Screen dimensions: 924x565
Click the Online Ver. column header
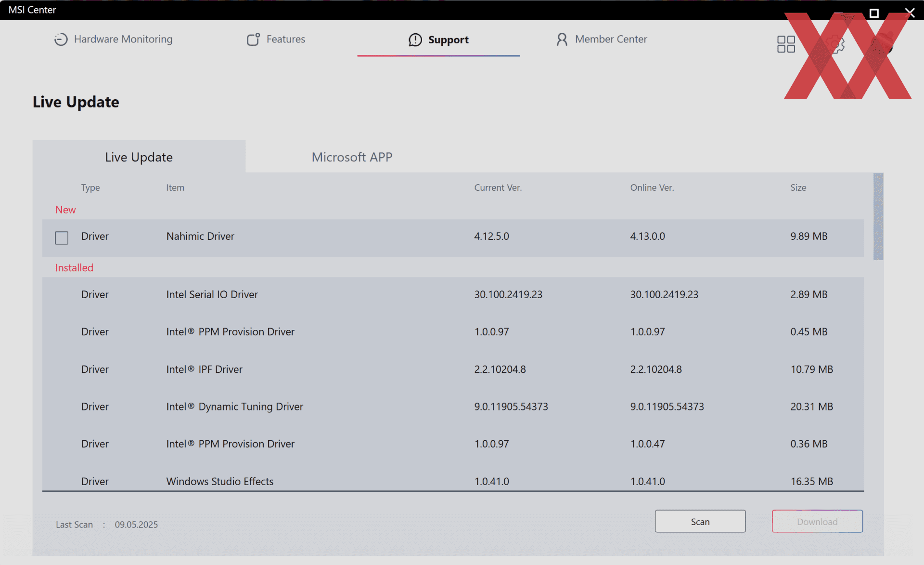pyautogui.click(x=652, y=187)
